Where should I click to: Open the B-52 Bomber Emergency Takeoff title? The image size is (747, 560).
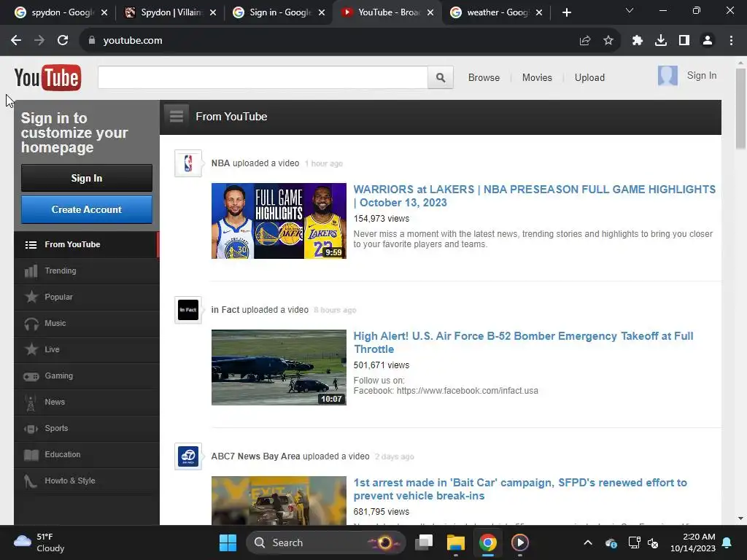(523, 343)
